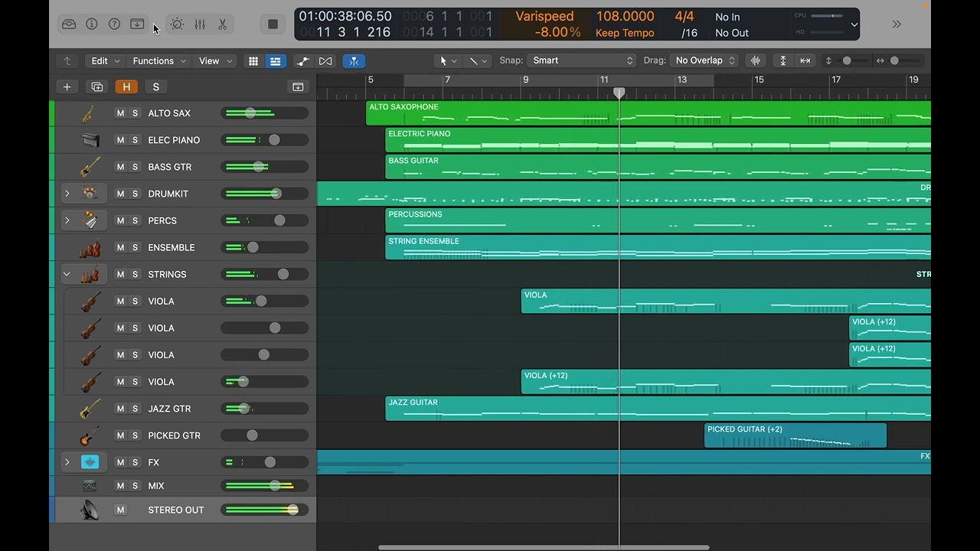Click the ALTO SAX saxophone track icon
The height and width of the screenshot is (551, 980).
[89, 113]
